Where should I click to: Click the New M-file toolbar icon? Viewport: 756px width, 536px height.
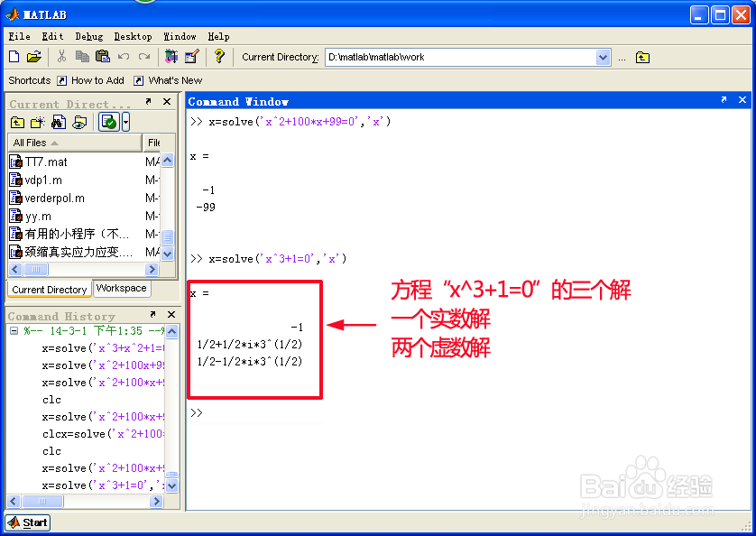point(14,57)
